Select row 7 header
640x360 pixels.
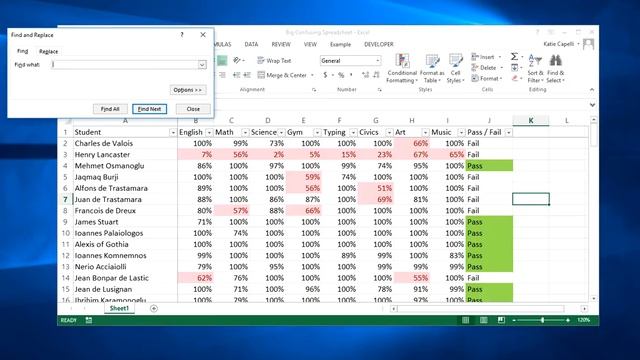click(x=65, y=200)
